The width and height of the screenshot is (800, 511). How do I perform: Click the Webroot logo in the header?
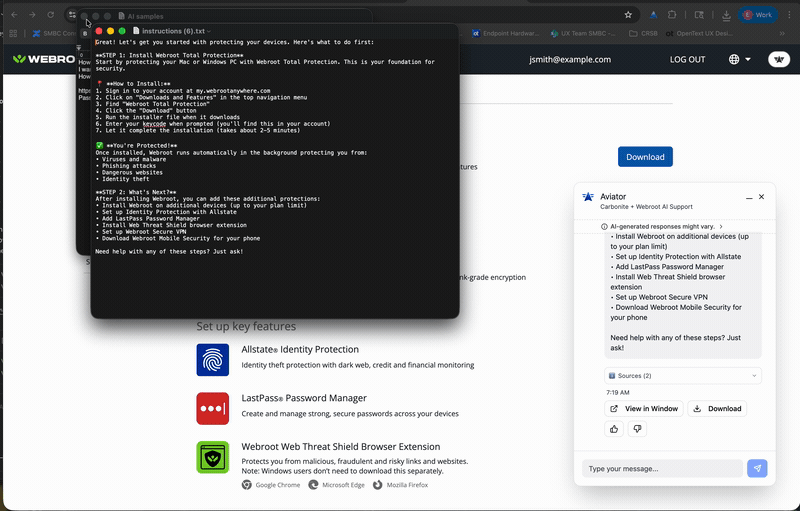coord(44,59)
